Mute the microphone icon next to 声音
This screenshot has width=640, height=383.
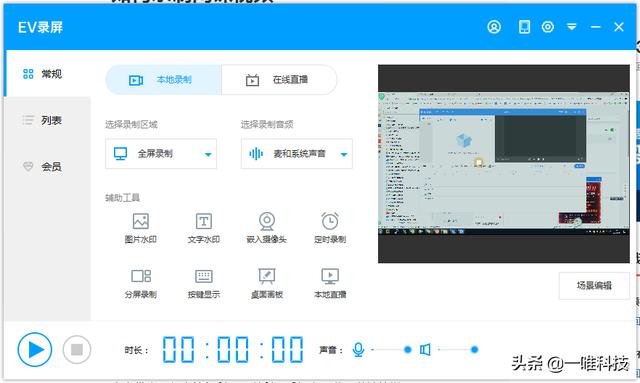click(x=358, y=350)
